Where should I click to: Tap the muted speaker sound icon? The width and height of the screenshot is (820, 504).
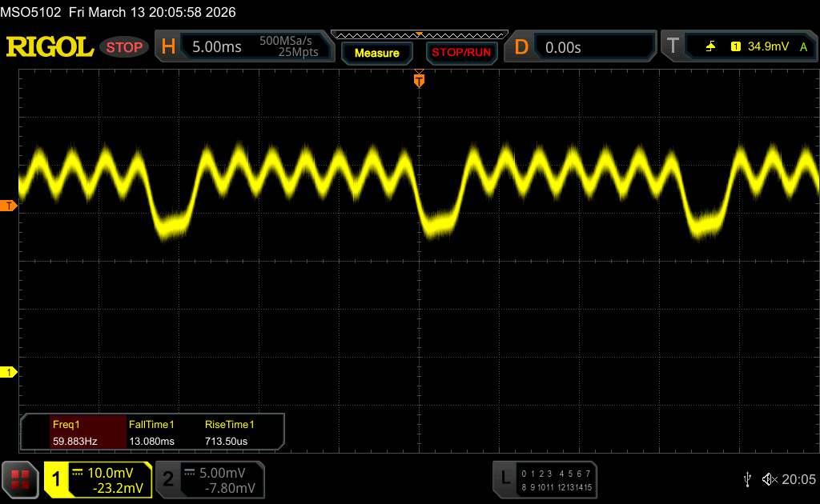point(770,479)
